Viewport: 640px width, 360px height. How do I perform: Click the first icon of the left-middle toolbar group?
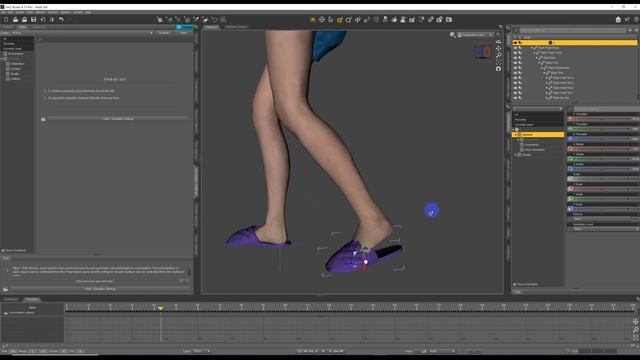[160, 20]
